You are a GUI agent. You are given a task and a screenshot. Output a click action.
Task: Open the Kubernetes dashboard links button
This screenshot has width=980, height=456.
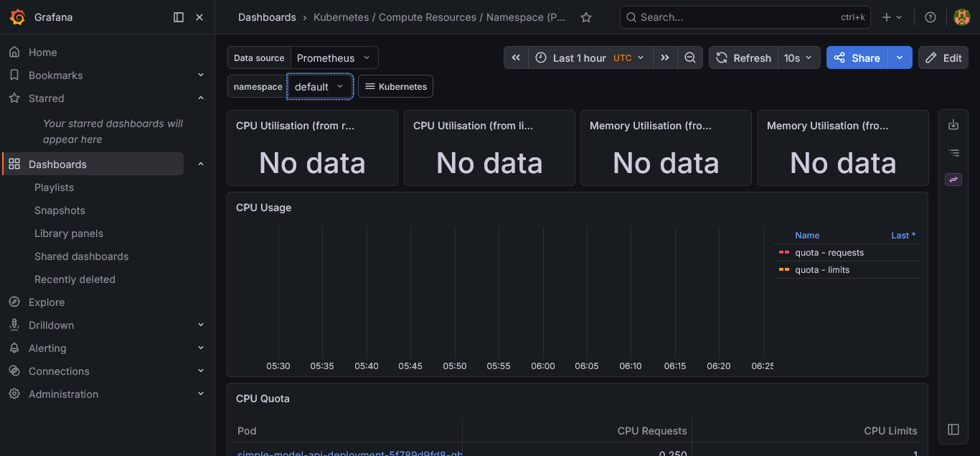[x=395, y=86]
